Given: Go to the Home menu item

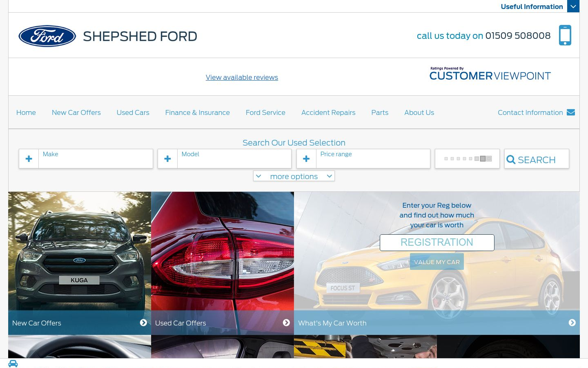Looking at the screenshot, I should coord(26,112).
